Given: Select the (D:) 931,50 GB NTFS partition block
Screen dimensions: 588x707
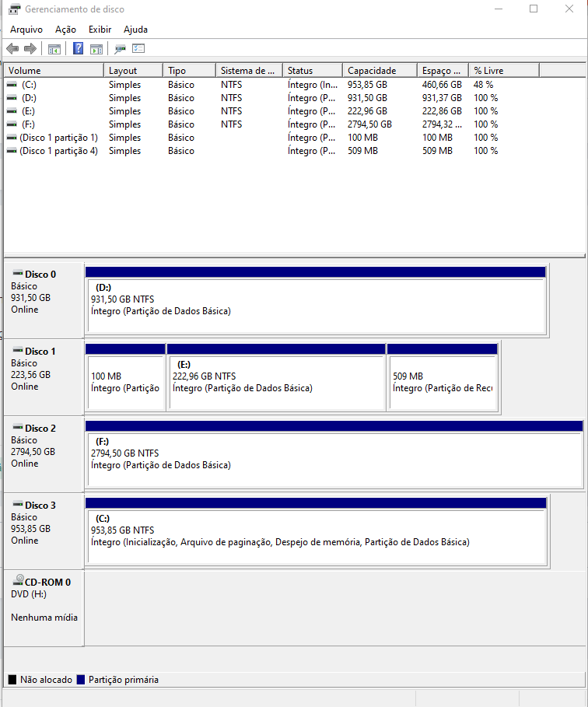Looking at the screenshot, I should [x=316, y=301].
